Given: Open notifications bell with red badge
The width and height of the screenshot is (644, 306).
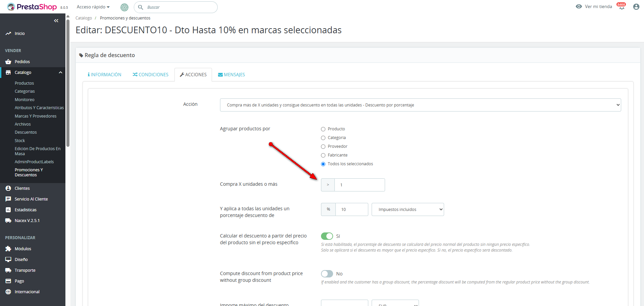Looking at the screenshot, I should point(622,7).
